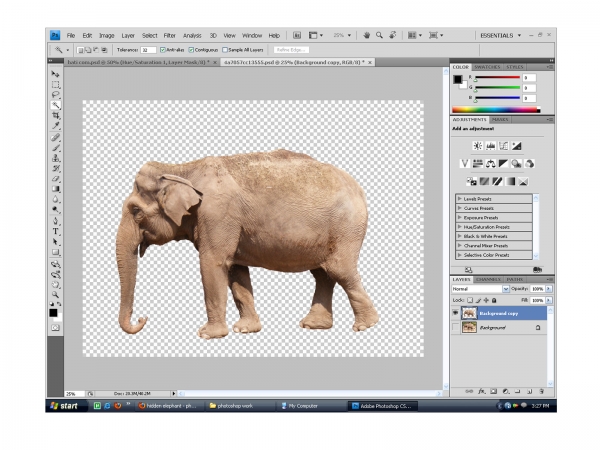Expand Levels Presets
This screenshot has height=450, width=600.
tap(460, 199)
